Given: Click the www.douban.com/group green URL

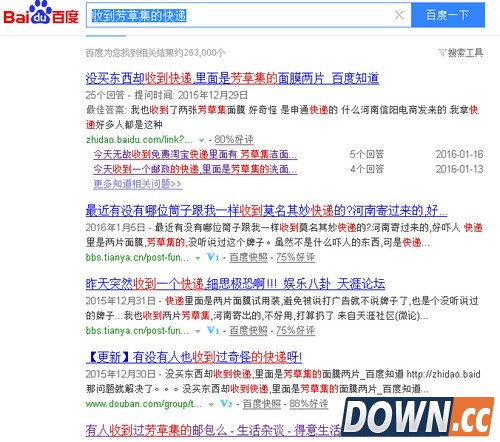Looking at the screenshot, I should 144,404.
